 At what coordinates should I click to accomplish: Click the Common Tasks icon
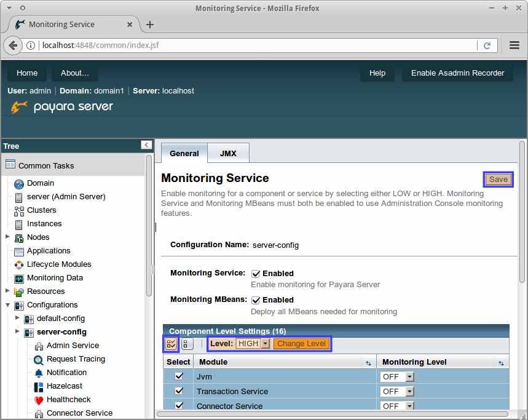(10, 164)
